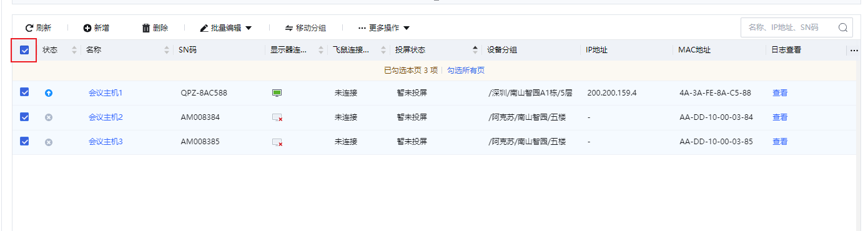Click the SN码 column header
Screen dimensions: 868x231
[187, 50]
